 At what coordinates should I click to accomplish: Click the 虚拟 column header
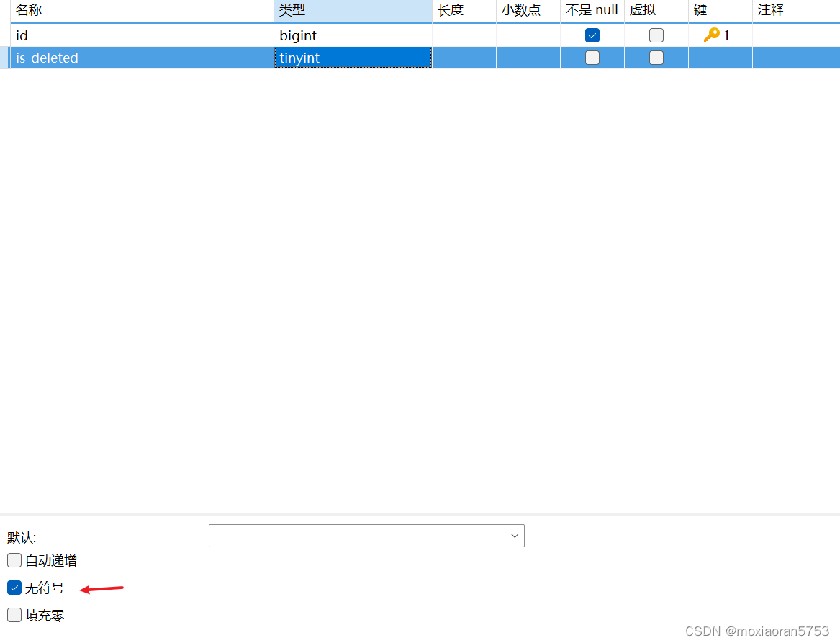tap(656, 10)
